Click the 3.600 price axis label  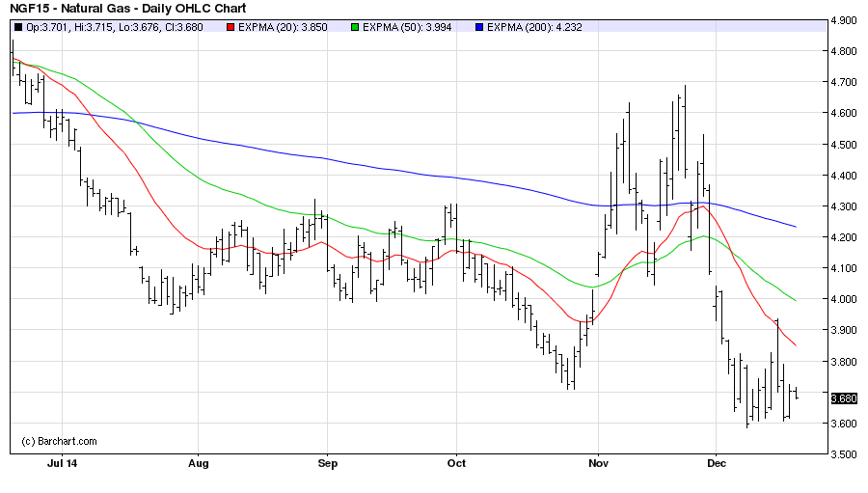pos(844,424)
